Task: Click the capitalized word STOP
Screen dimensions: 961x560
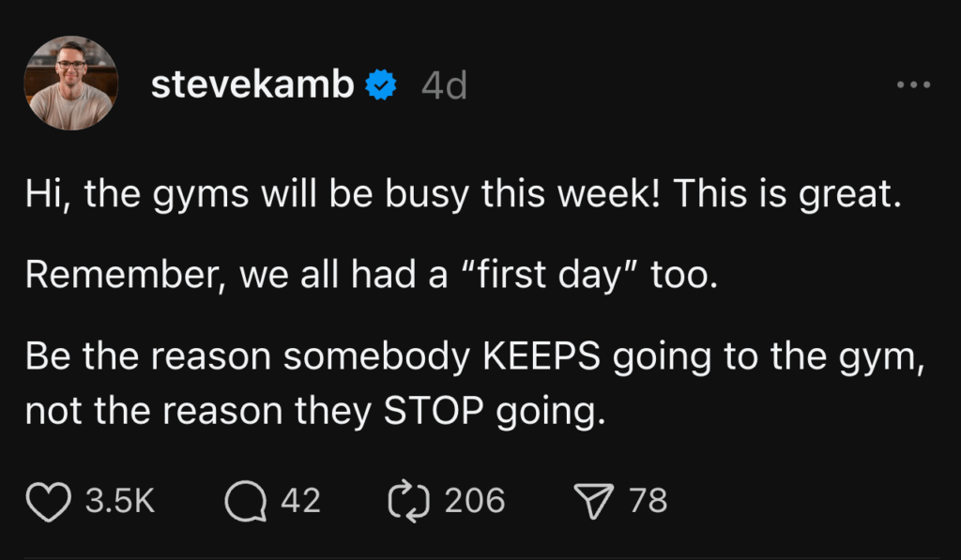Action: pyautogui.click(x=425, y=411)
